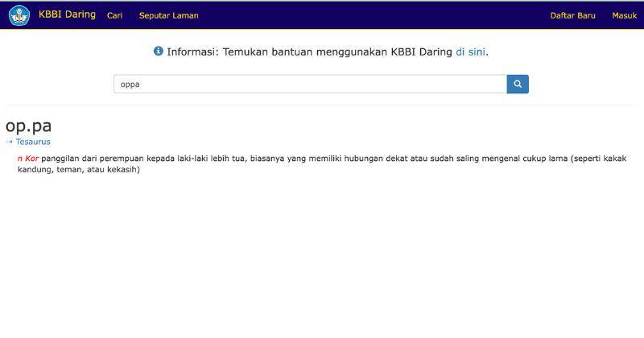Screen dimensions: 644x338
Task: Click the KBBI logo emblem
Action: point(19,15)
